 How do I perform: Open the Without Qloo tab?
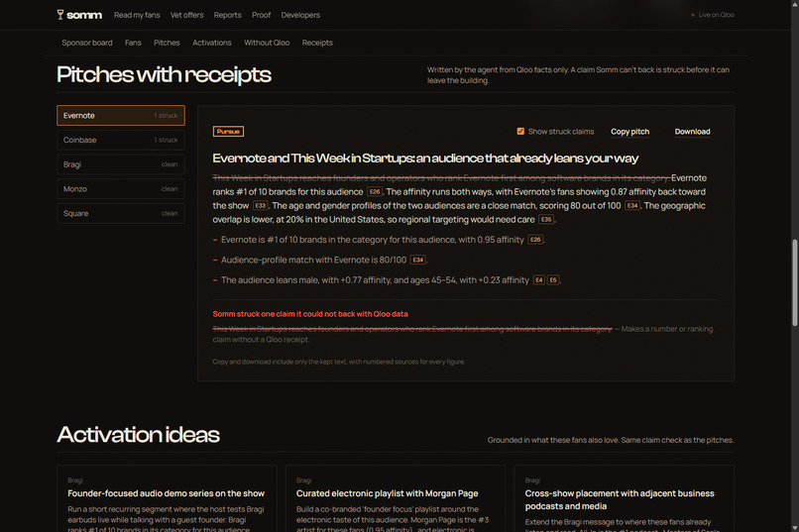267,43
